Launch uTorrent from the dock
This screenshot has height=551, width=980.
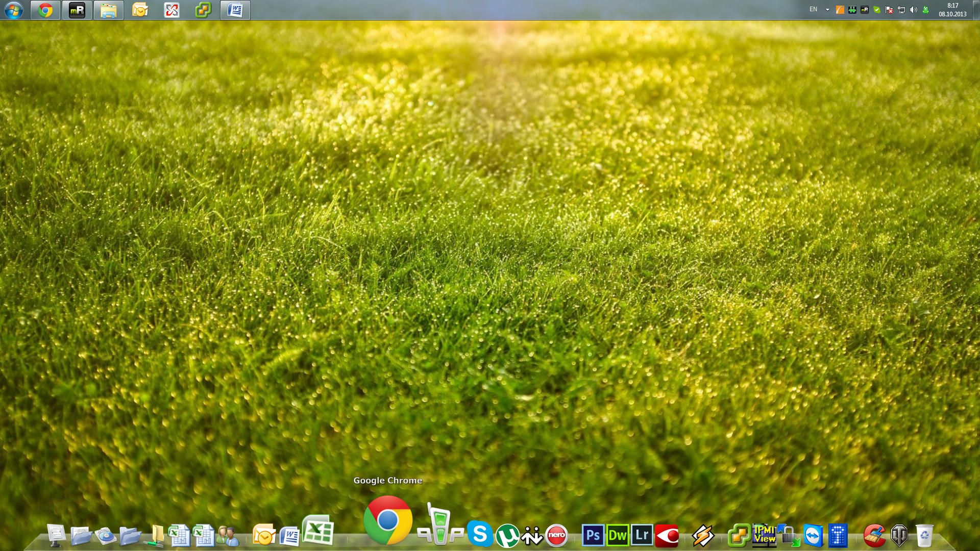pyautogui.click(x=507, y=536)
